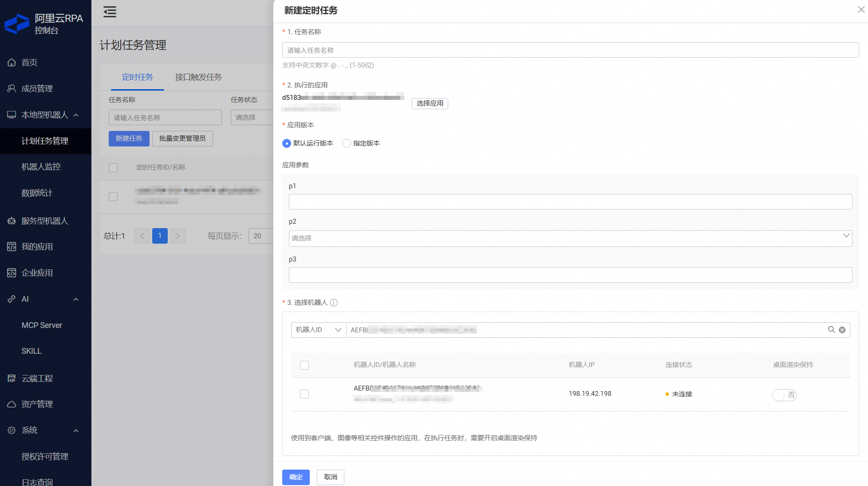Collapse the AI menu group
The height and width of the screenshot is (486, 868).
pos(76,299)
